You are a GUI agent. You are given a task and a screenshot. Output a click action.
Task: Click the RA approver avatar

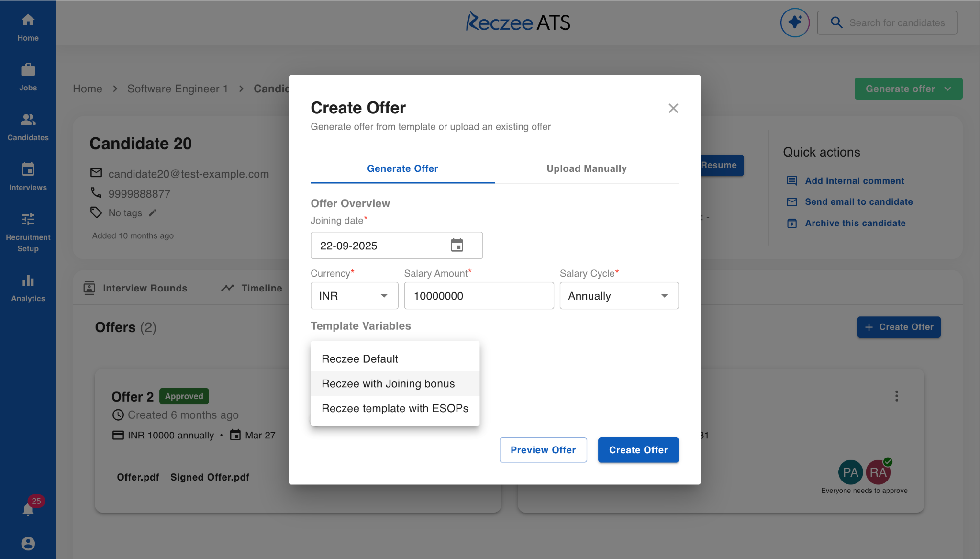pyautogui.click(x=878, y=472)
